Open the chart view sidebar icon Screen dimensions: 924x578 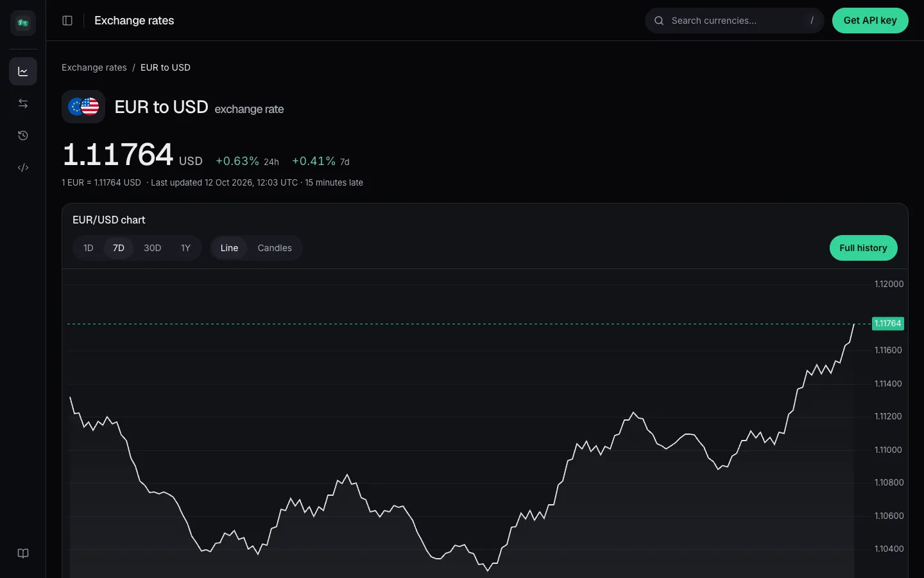(x=23, y=71)
